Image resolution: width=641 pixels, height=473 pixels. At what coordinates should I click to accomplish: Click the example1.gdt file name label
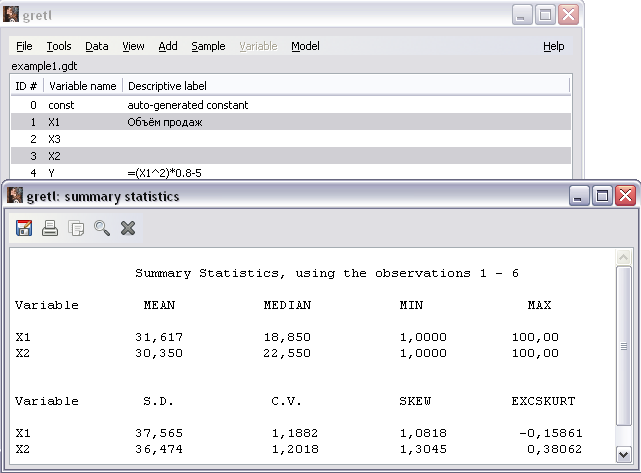tap(44, 66)
